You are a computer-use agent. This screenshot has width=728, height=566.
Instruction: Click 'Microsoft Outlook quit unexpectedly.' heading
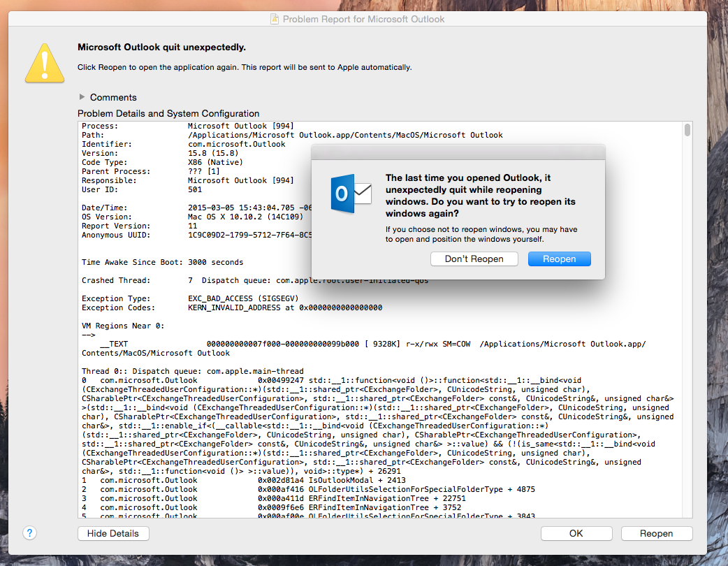[161, 48]
